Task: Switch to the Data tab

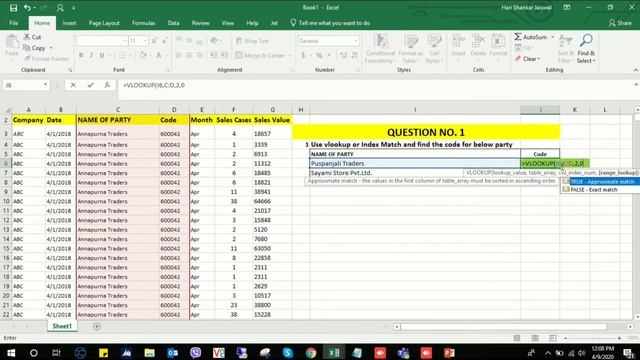Action: [173, 23]
